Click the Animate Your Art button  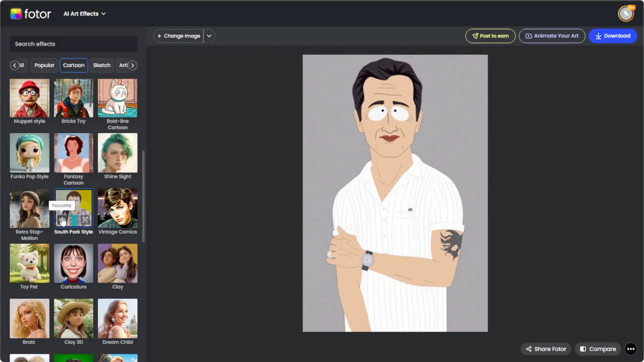(552, 36)
